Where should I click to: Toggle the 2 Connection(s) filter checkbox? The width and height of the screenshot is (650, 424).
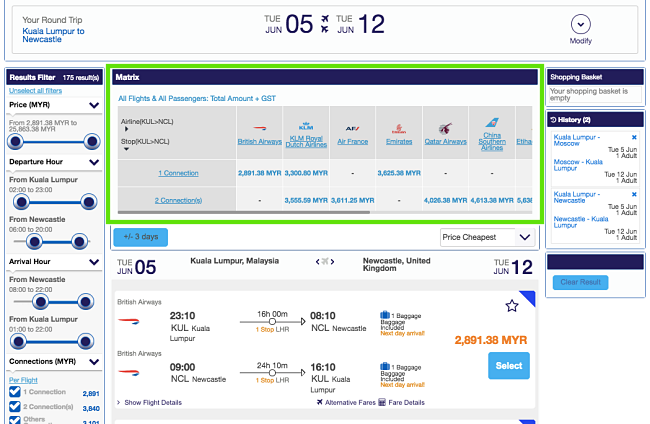point(15,407)
